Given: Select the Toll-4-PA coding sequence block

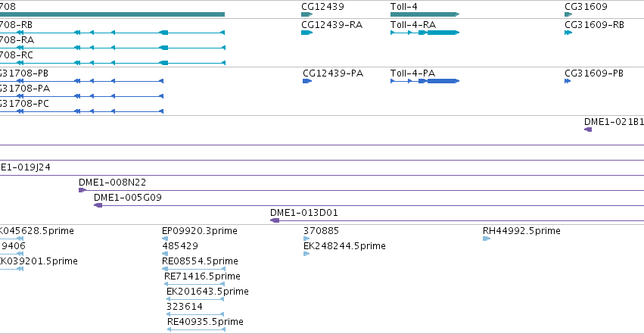Looking at the screenshot, I should [443, 81].
